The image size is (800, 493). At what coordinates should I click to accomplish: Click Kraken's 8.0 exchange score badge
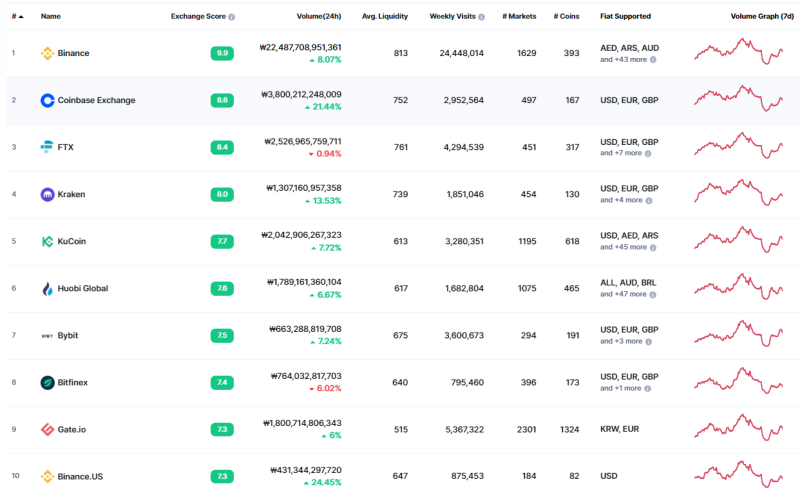coord(222,194)
